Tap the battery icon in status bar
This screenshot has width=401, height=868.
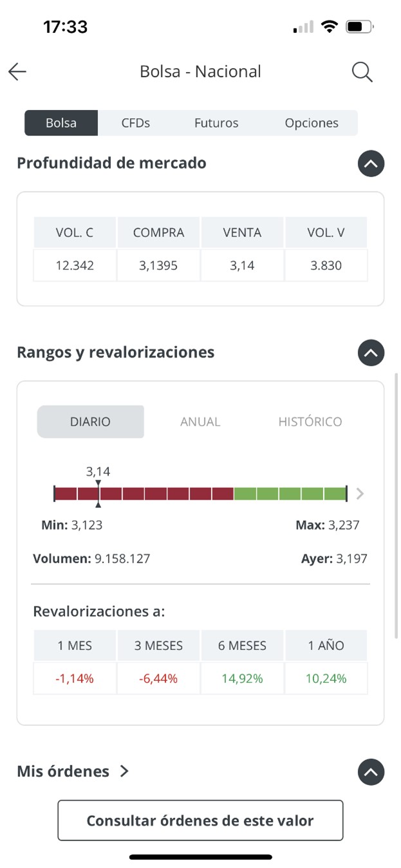point(359,27)
